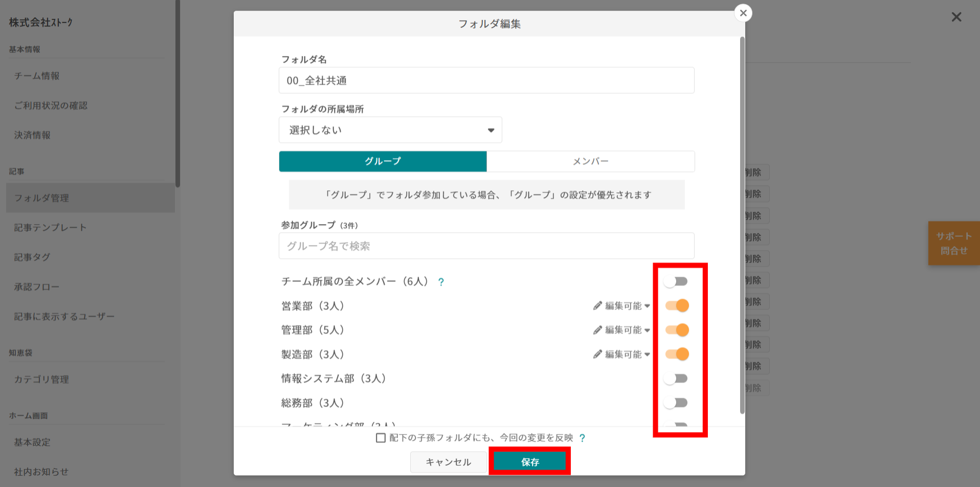Open 承認フロー in sidebar
Viewport: 980px width, 487px height.
(x=37, y=287)
